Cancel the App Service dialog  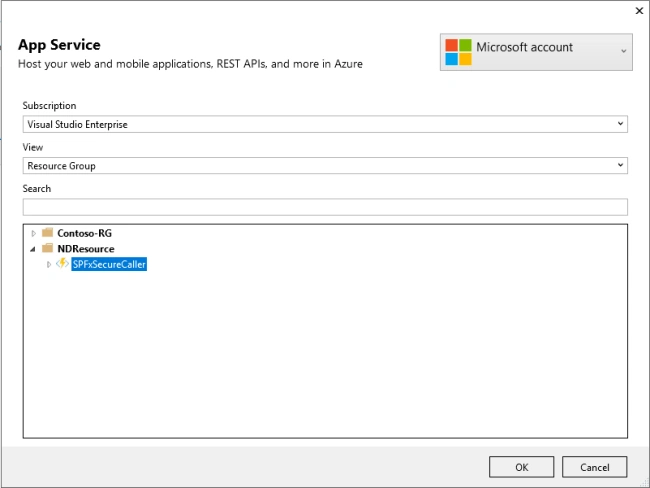(594, 467)
